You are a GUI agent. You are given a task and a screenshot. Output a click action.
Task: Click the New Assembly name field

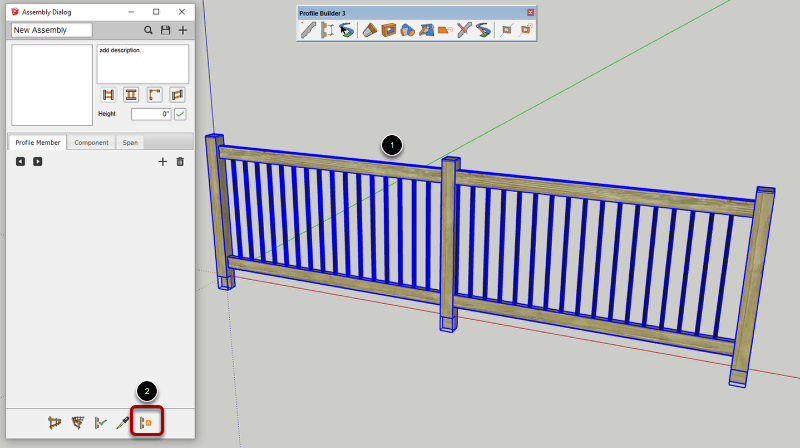pos(51,31)
